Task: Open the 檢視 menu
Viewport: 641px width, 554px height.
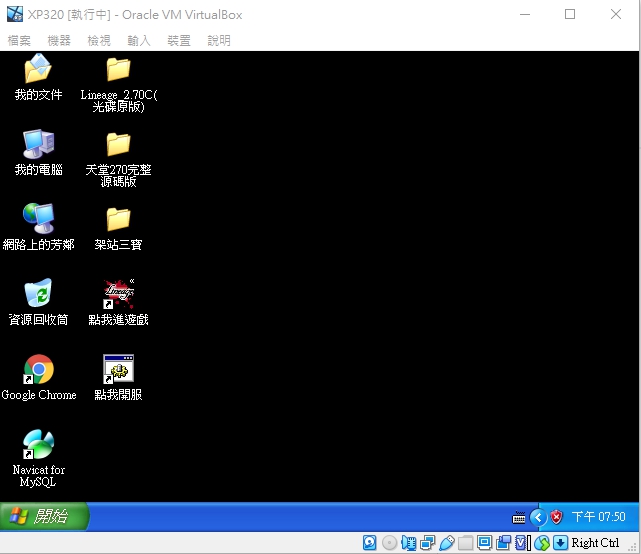Action: coord(99,40)
